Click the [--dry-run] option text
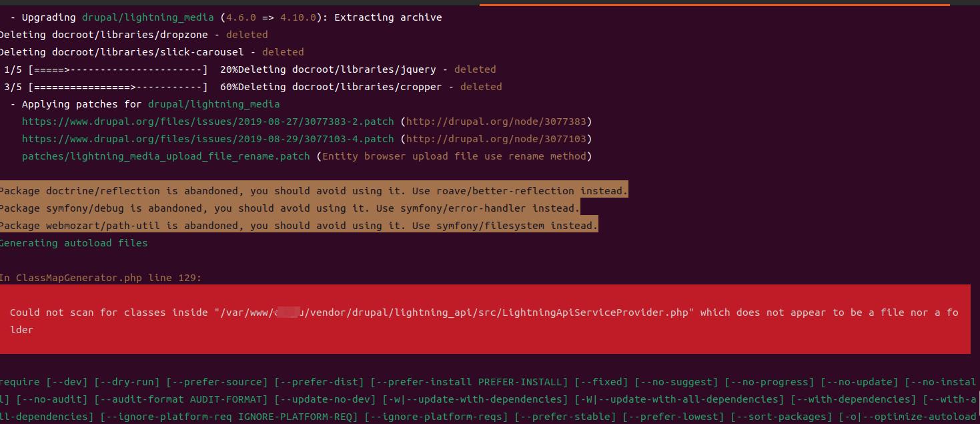 (127, 382)
